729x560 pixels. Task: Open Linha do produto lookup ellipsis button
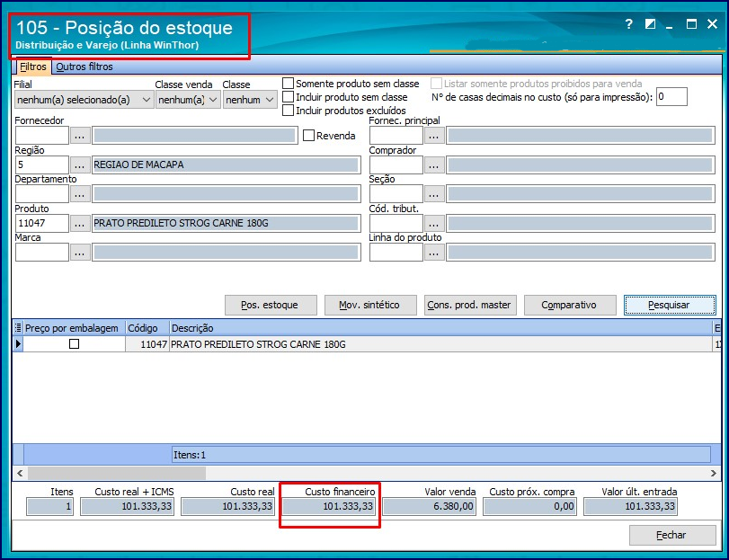[x=434, y=253]
